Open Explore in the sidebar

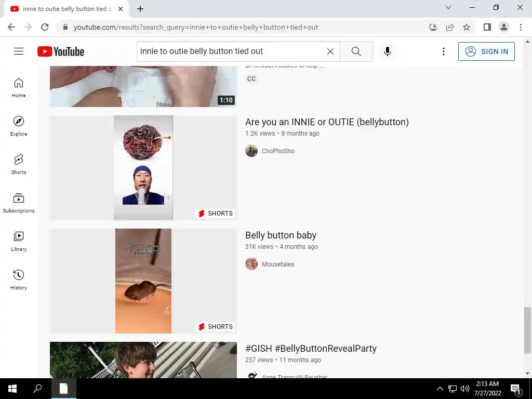tap(19, 126)
